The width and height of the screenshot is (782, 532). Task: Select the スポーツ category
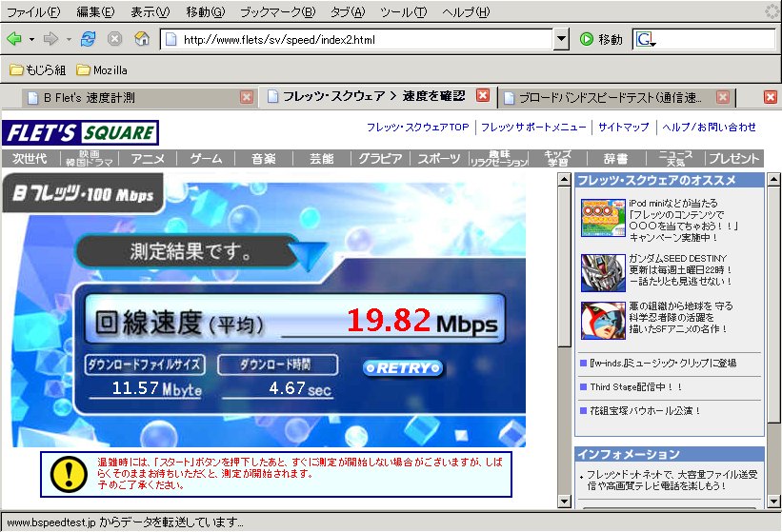(439, 158)
